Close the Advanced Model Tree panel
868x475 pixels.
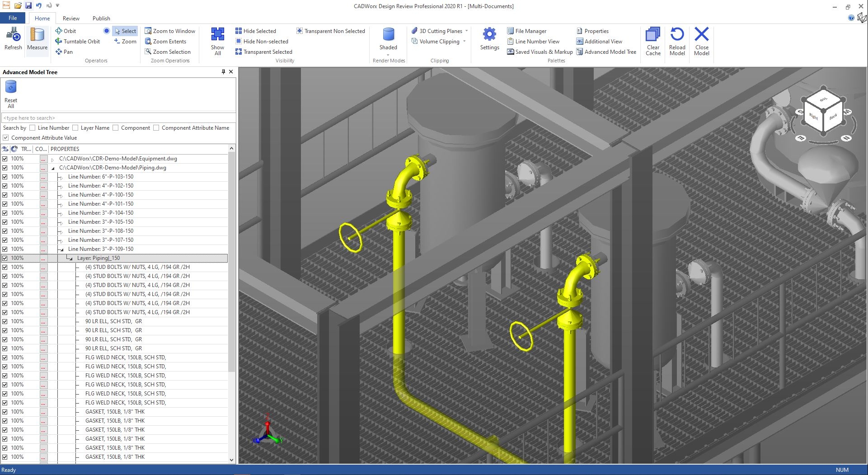(231, 72)
